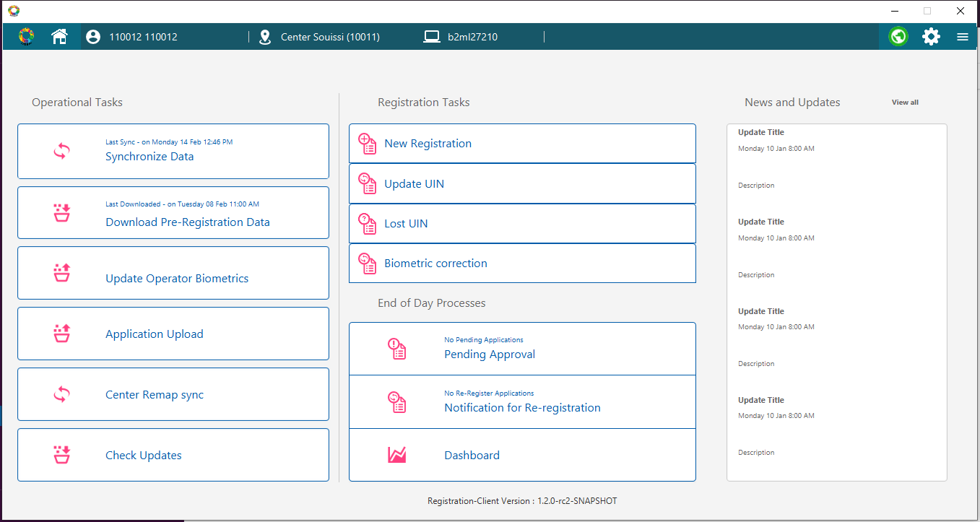This screenshot has height=522, width=980.
Task: Open Download Pre-Registration Data
Action: tap(187, 222)
